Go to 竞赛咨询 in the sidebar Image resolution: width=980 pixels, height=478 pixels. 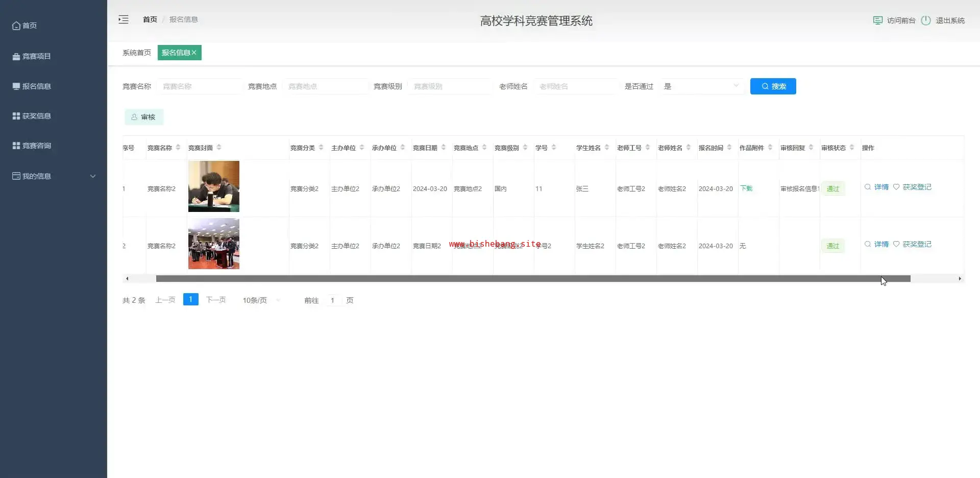(36, 146)
